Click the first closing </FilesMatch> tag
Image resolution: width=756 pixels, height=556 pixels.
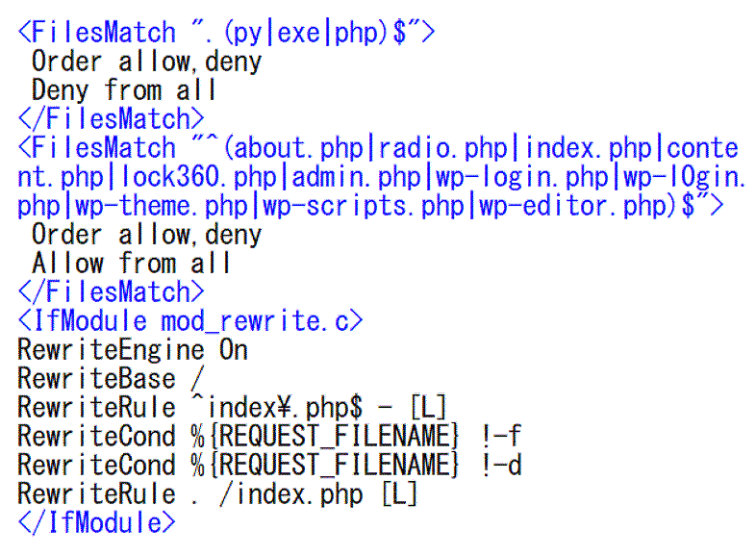pos(111,119)
